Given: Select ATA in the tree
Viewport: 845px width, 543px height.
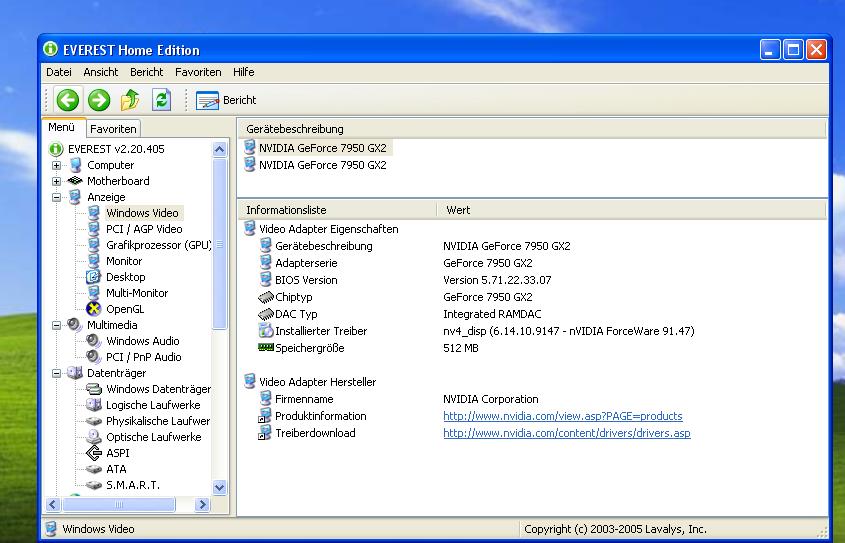Looking at the screenshot, I should (x=116, y=469).
